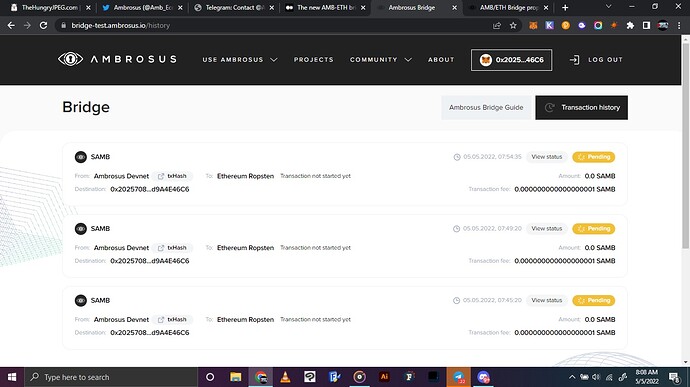Click the Ambrosus logo in header
690x387 pixels.
point(117,59)
